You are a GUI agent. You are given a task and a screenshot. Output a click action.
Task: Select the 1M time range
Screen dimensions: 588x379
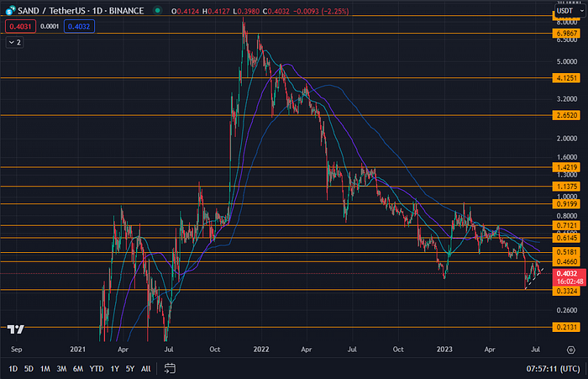45,369
